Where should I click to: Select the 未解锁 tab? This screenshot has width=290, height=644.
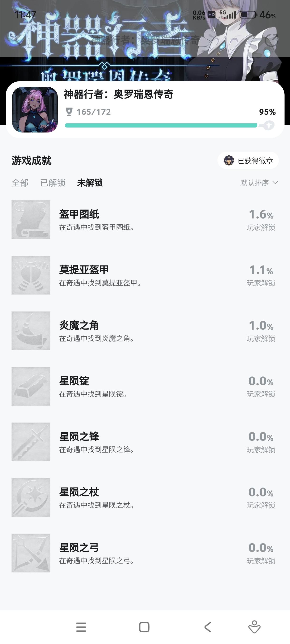pos(90,183)
